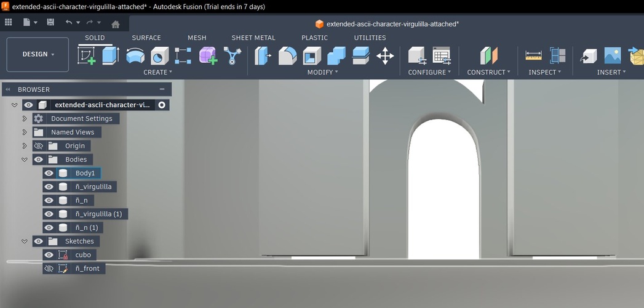
Task: Select the Combine tool
Action: (336, 55)
